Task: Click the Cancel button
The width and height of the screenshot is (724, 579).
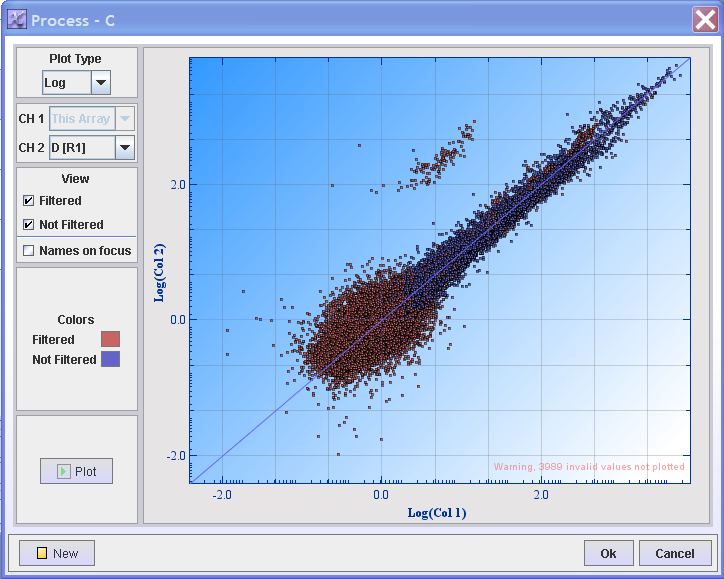Action: pos(675,553)
